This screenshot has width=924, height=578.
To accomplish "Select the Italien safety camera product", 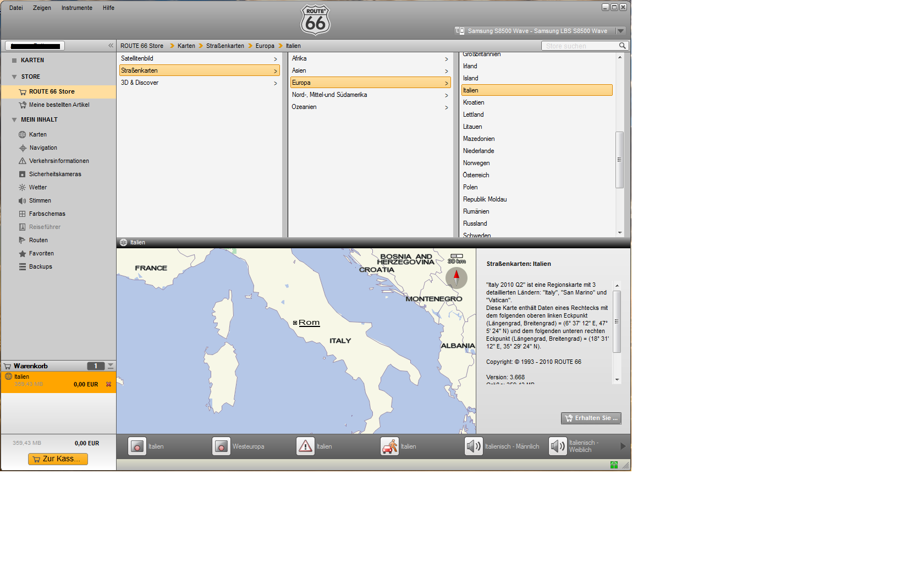I will click(137, 446).
